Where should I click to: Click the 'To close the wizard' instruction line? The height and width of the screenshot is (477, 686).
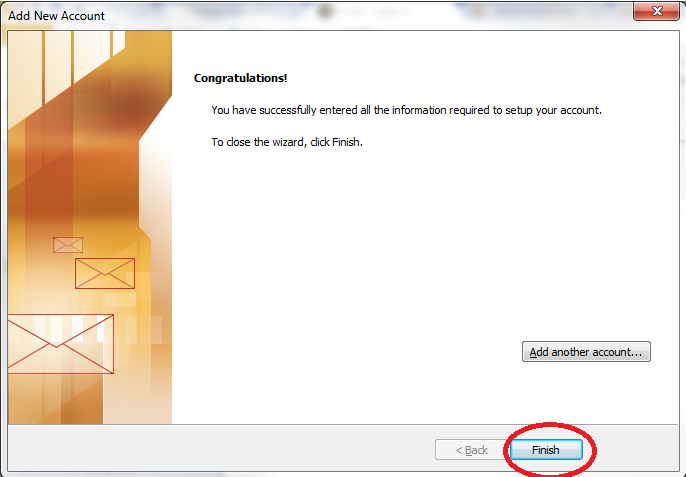pos(287,142)
